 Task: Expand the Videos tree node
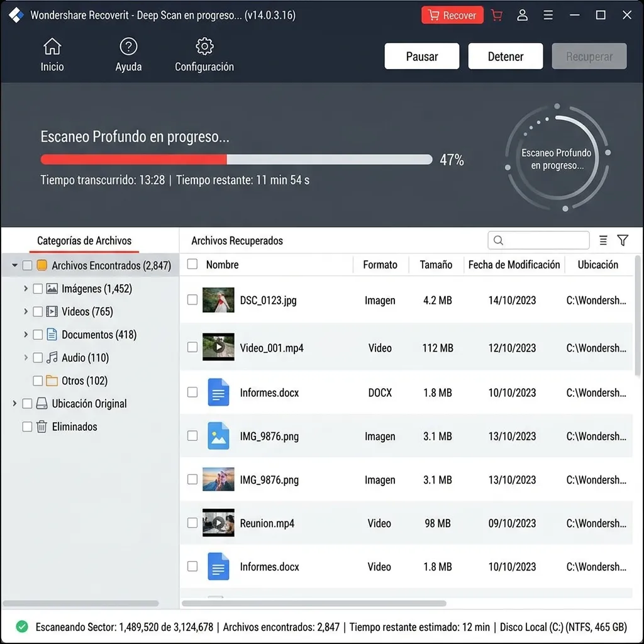[25, 312]
